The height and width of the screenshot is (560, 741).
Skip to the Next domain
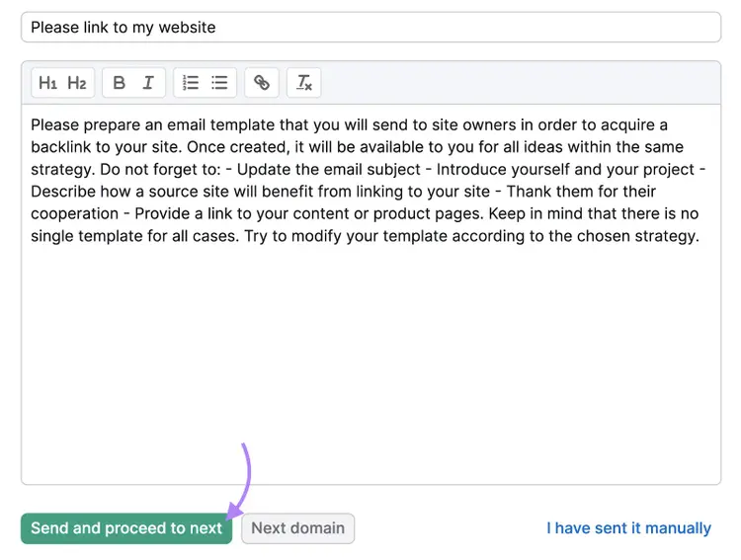[297, 528]
